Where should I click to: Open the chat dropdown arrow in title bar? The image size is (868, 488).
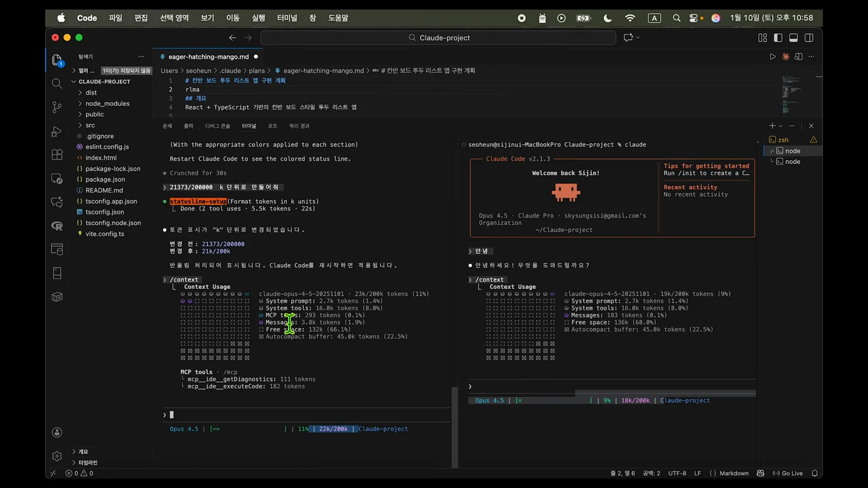[637, 37]
